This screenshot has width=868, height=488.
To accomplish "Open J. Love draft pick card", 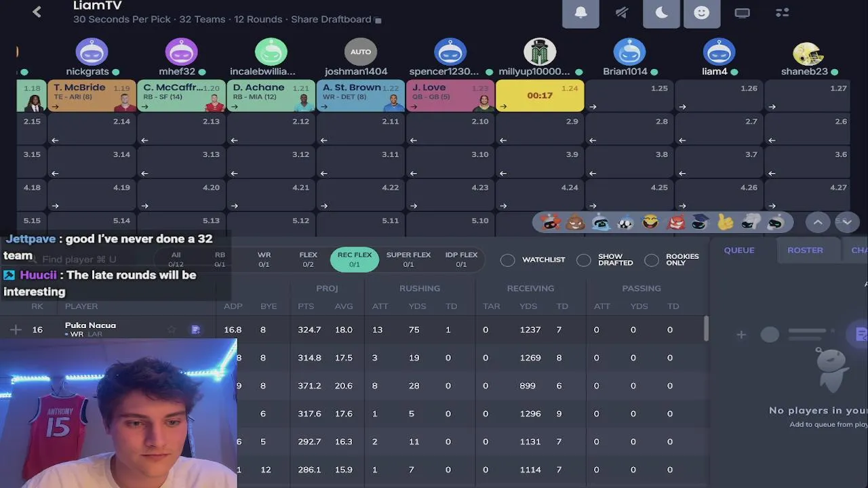I will [x=450, y=96].
